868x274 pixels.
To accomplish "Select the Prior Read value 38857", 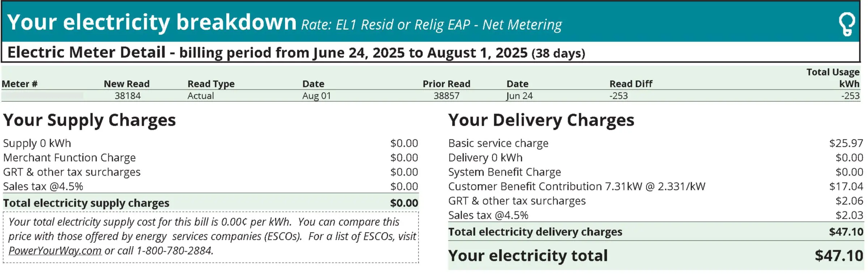I will pos(446,96).
